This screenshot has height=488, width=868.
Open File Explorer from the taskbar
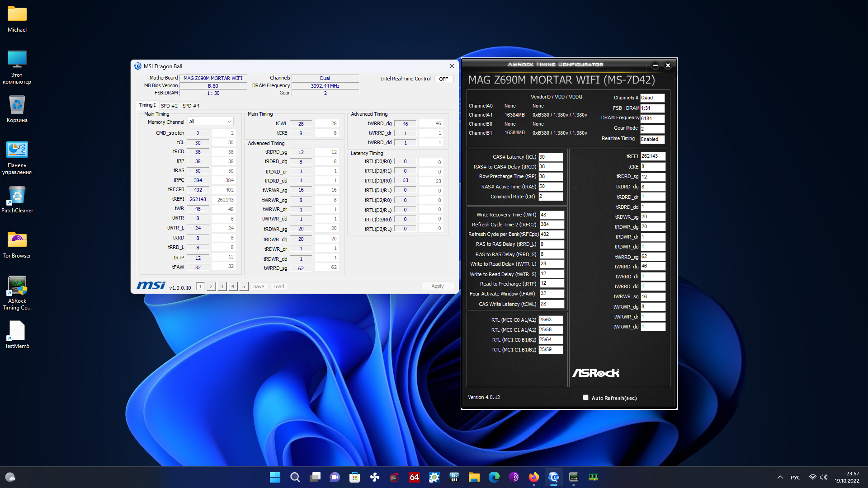click(x=474, y=477)
